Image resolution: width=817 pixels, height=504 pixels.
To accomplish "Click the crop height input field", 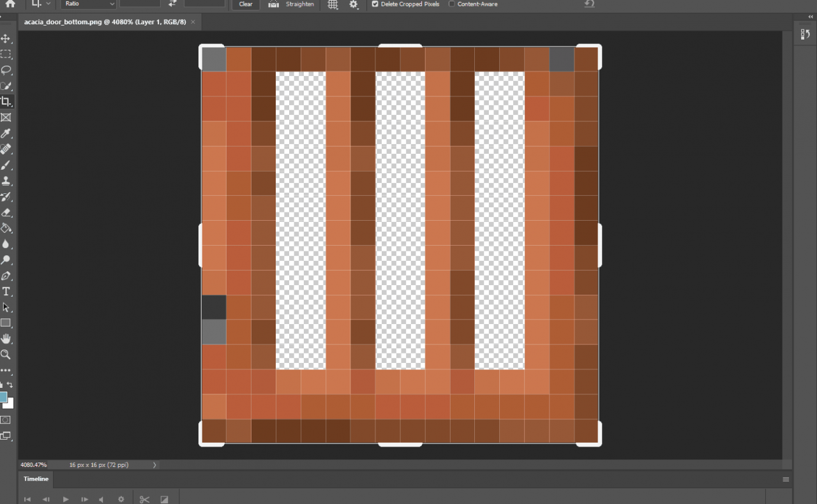I will 204,4.
